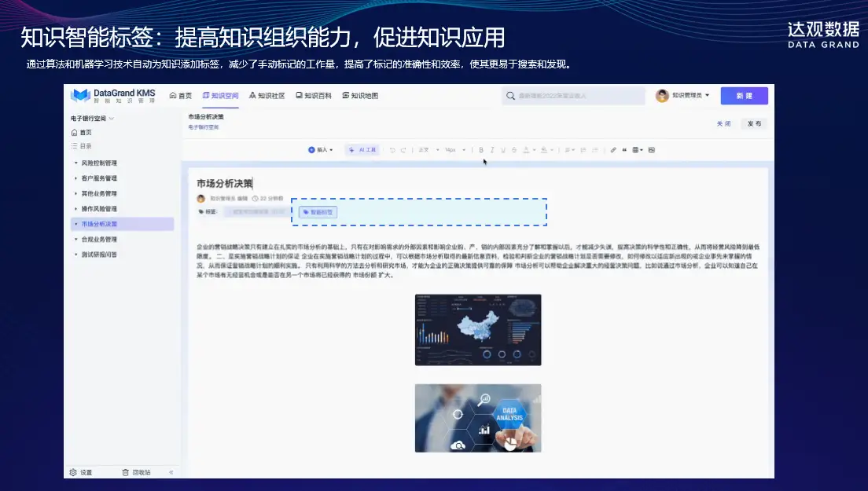The image size is (868, 491).
Task: Switch to the 知识百科 tab
Action: pyautogui.click(x=313, y=96)
